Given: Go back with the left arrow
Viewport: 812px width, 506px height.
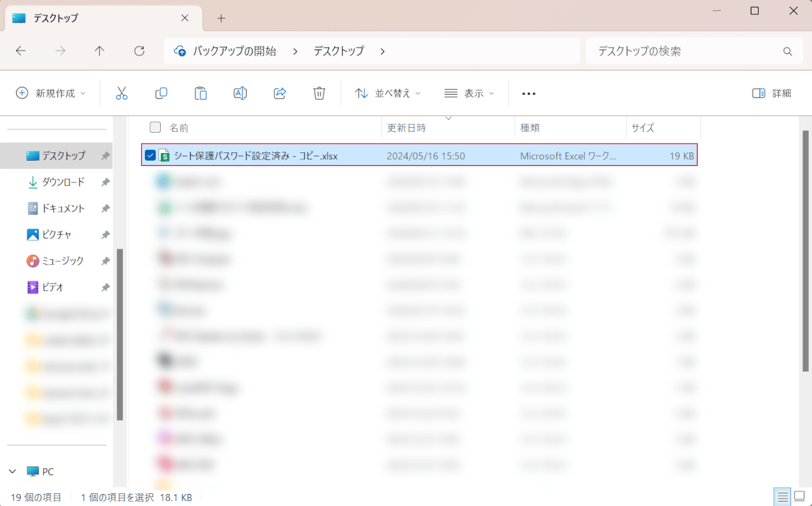Looking at the screenshot, I should pos(21,51).
